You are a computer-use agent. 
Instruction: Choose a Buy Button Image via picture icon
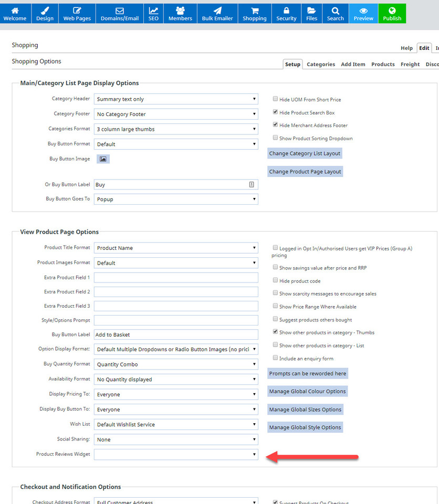pyautogui.click(x=103, y=159)
